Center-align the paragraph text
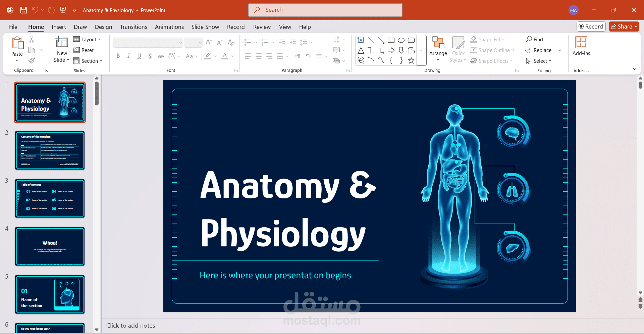 click(x=259, y=56)
